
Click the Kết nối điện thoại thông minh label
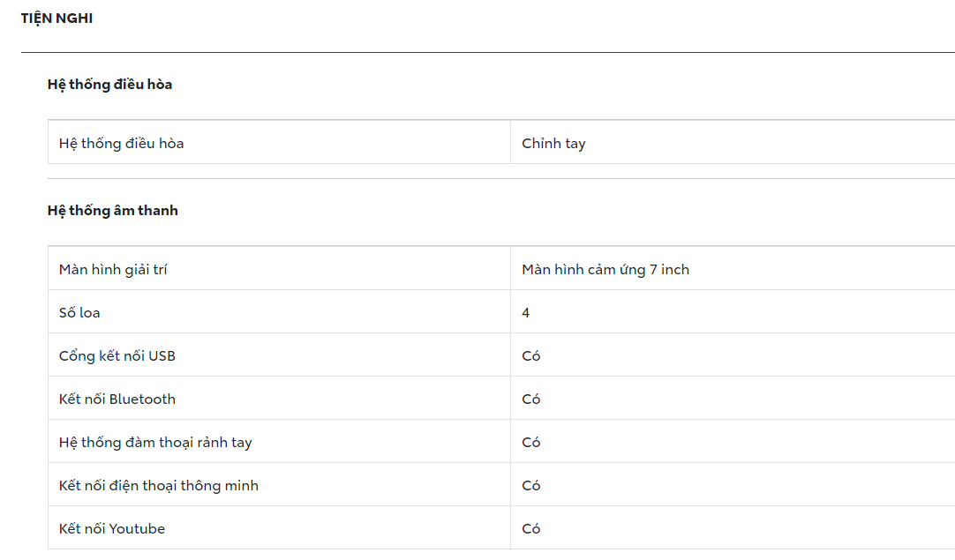[x=159, y=485]
